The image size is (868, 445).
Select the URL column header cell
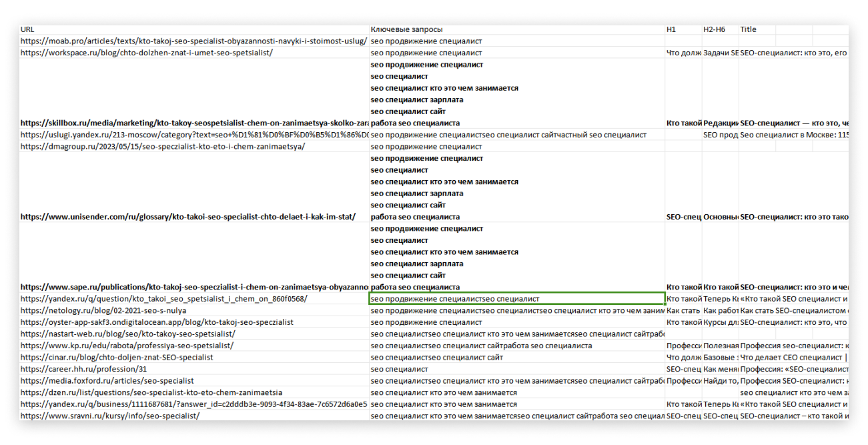[x=194, y=29]
